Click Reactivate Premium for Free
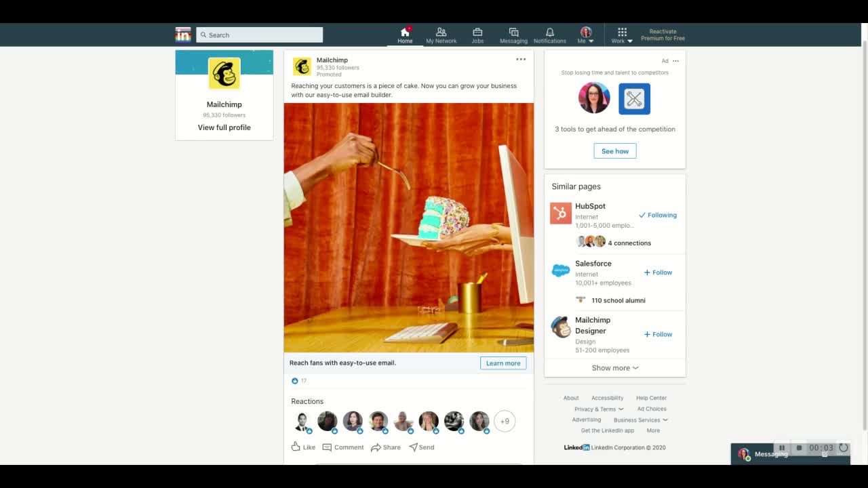 click(x=663, y=35)
